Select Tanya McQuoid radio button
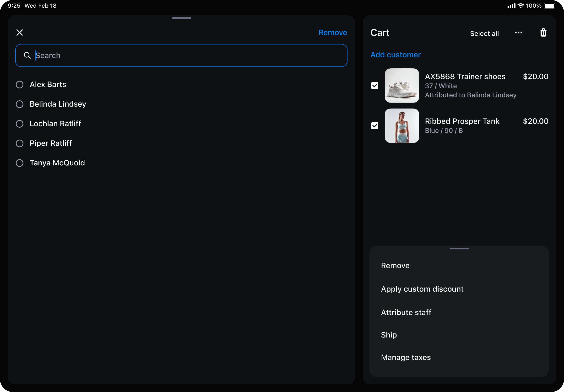The image size is (564, 392). pyautogui.click(x=20, y=163)
